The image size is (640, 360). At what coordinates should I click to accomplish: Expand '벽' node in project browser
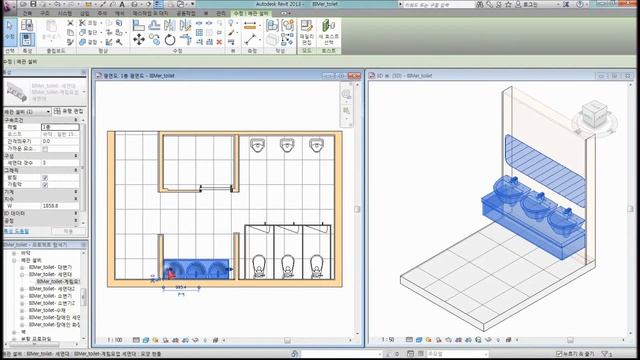(15, 332)
